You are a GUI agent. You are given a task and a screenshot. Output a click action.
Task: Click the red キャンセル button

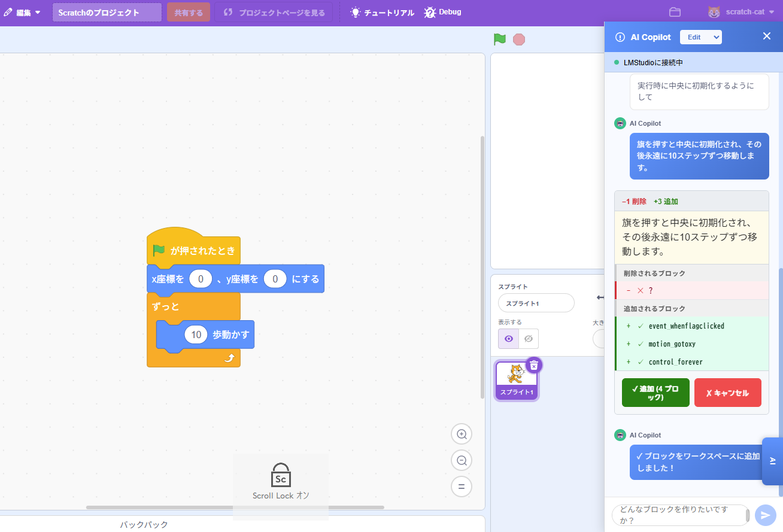tap(727, 393)
